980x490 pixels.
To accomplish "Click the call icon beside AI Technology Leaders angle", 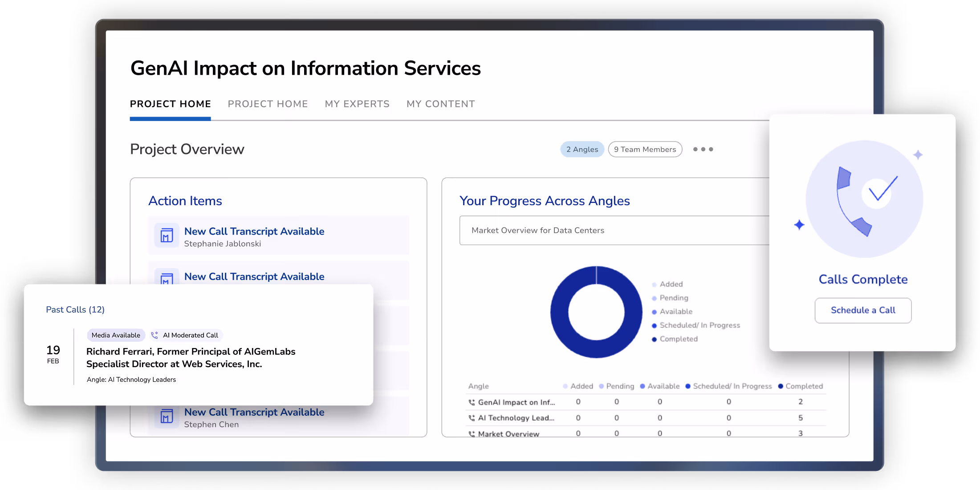I will click(472, 418).
